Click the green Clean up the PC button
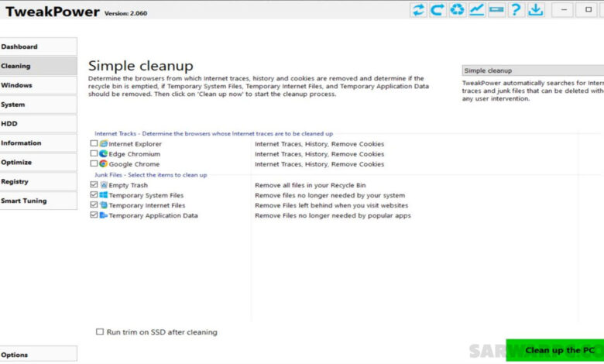 (x=555, y=350)
